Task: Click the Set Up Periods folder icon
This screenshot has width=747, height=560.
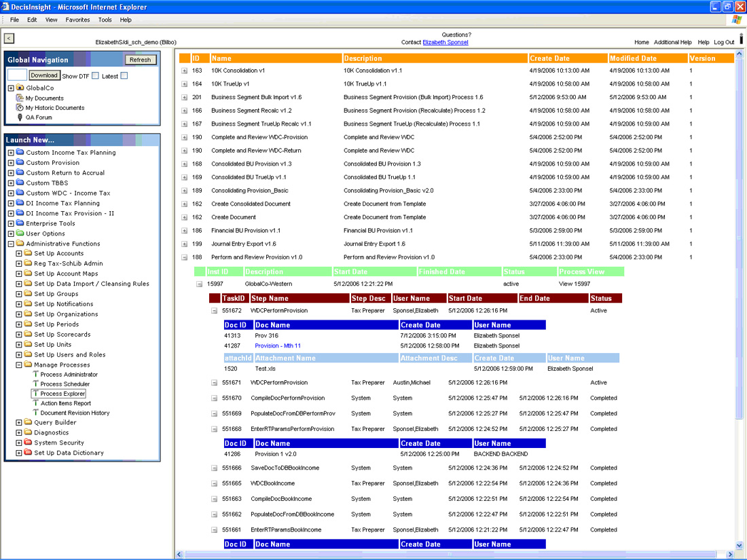Action: click(28, 324)
